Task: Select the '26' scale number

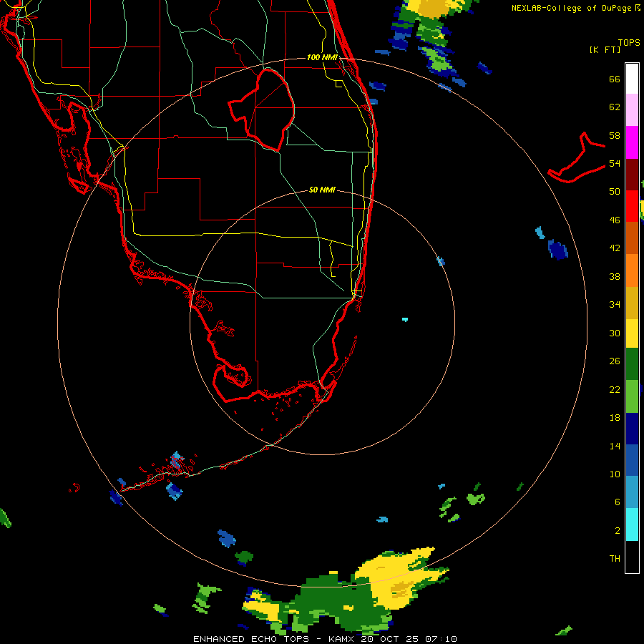Action: click(615, 361)
